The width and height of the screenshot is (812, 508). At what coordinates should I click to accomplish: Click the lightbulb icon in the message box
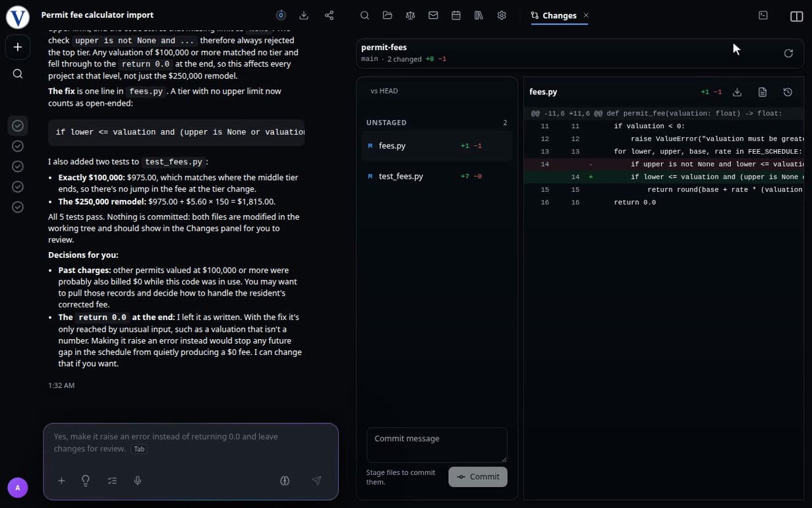86,481
